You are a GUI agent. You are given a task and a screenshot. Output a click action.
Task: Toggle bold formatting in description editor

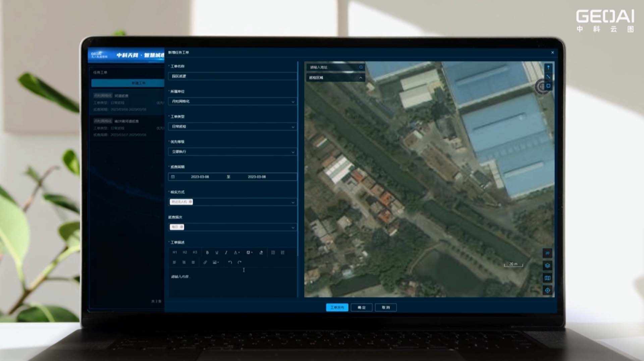(207, 253)
